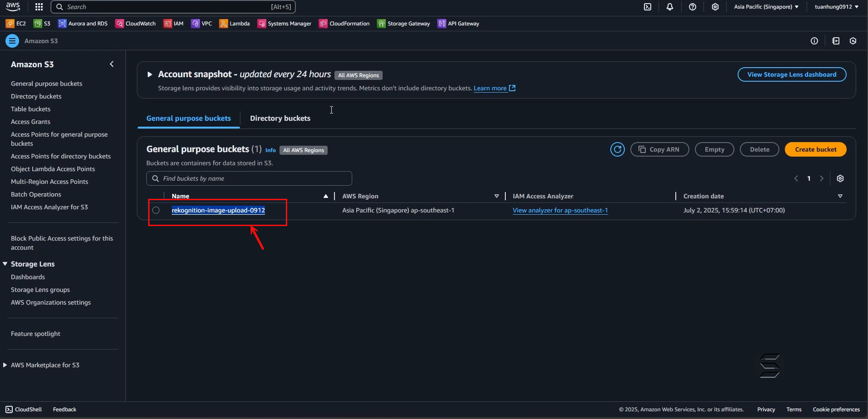Open Lambda shortcut
868x419 pixels.
coord(234,24)
